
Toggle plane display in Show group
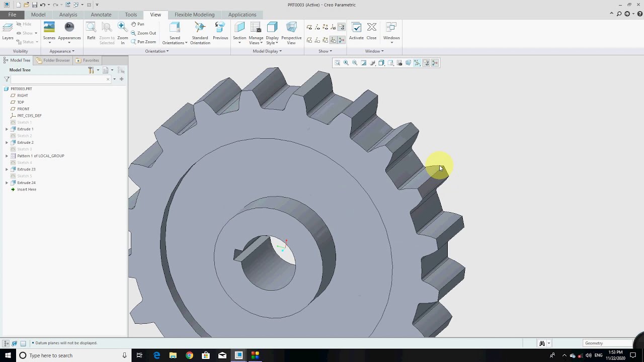click(309, 27)
